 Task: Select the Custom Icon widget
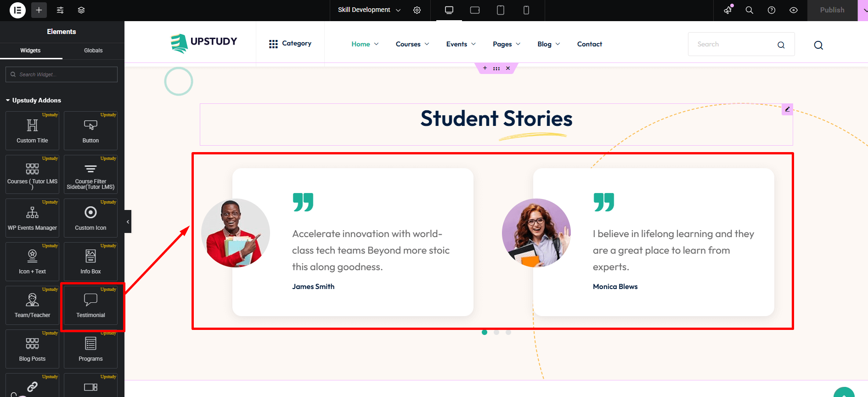(90, 218)
